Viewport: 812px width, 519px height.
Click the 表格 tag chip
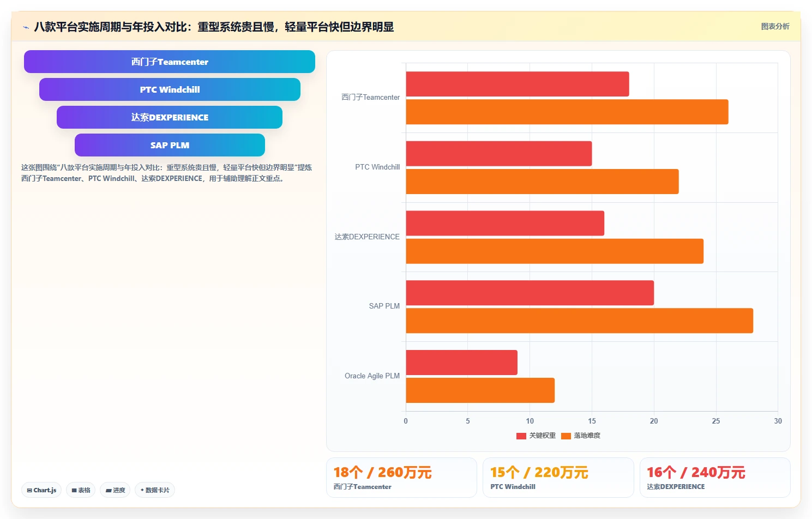pyautogui.click(x=81, y=490)
